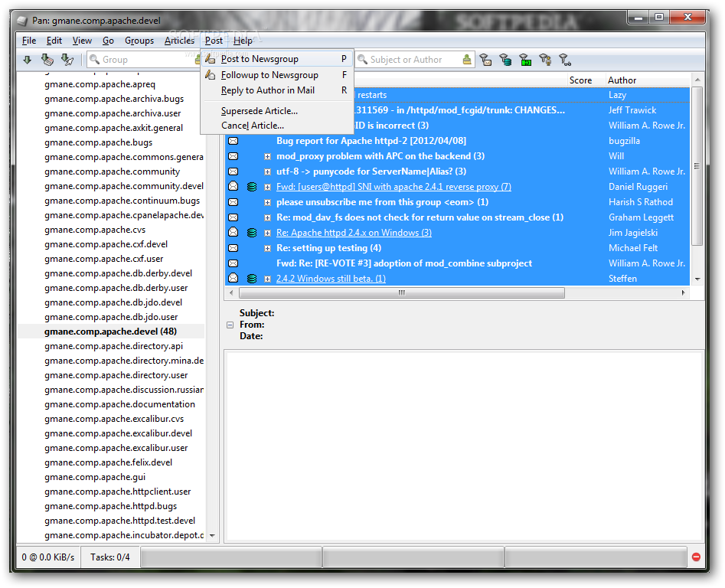Select Cancel Article... menu entry
The image size is (725, 588).
(277, 126)
